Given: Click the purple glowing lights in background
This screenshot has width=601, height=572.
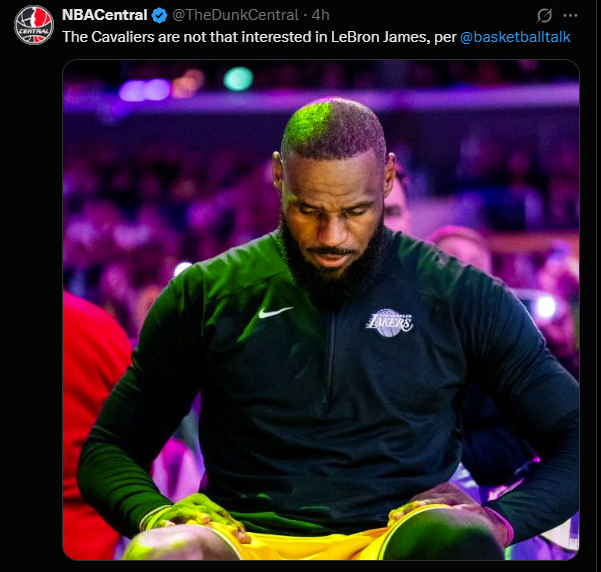Looking at the screenshot, I should (x=145, y=90).
